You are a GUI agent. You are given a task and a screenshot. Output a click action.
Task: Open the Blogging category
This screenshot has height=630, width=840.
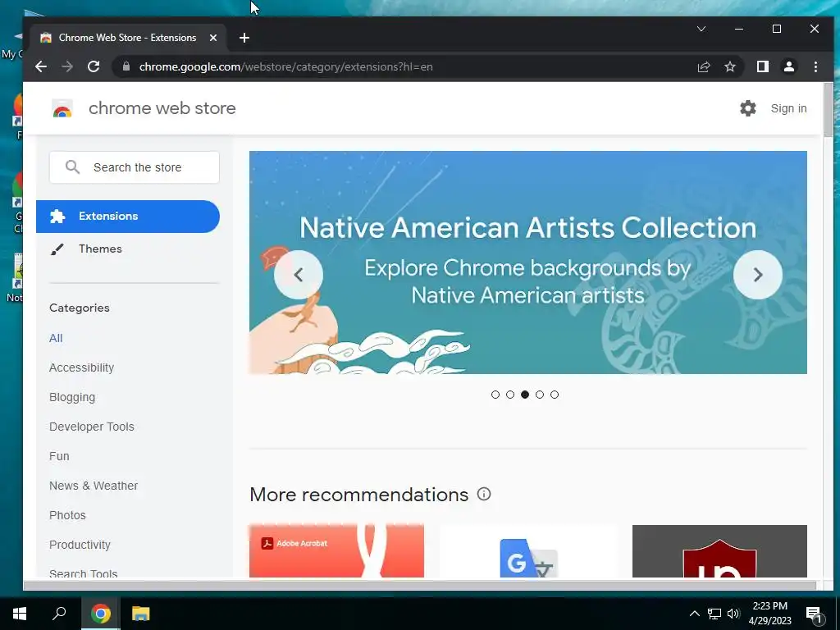72,397
